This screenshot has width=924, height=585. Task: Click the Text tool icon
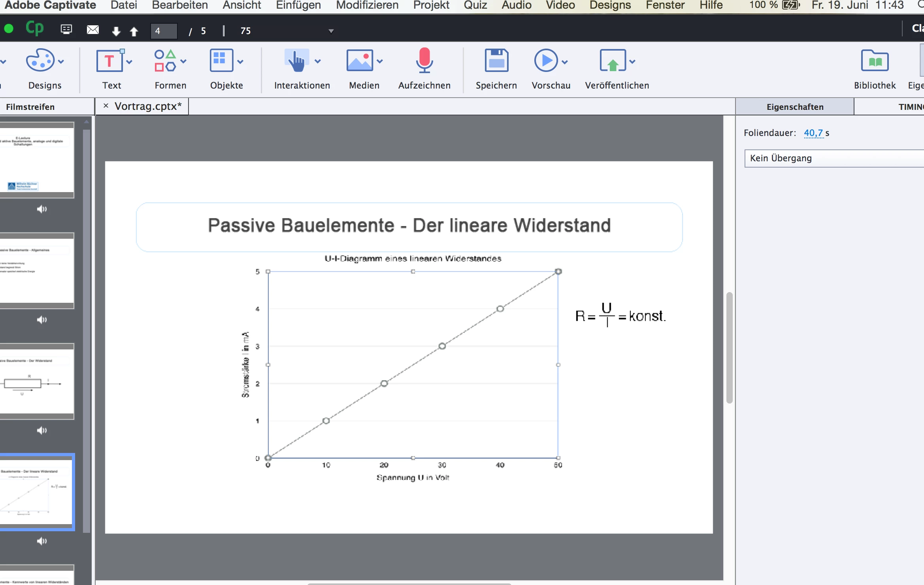pos(109,61)
